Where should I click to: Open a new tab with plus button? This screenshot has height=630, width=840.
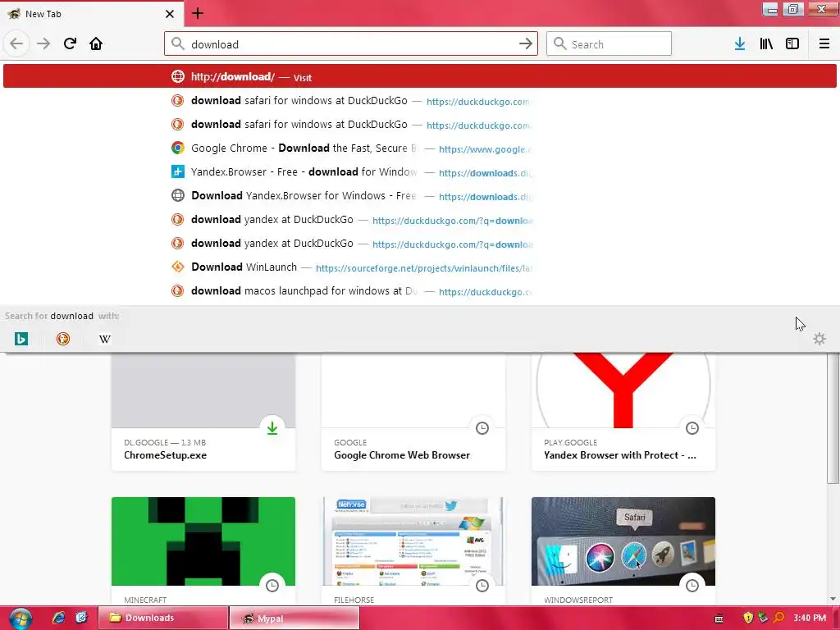pyautogui.click(x=198, y=13)
